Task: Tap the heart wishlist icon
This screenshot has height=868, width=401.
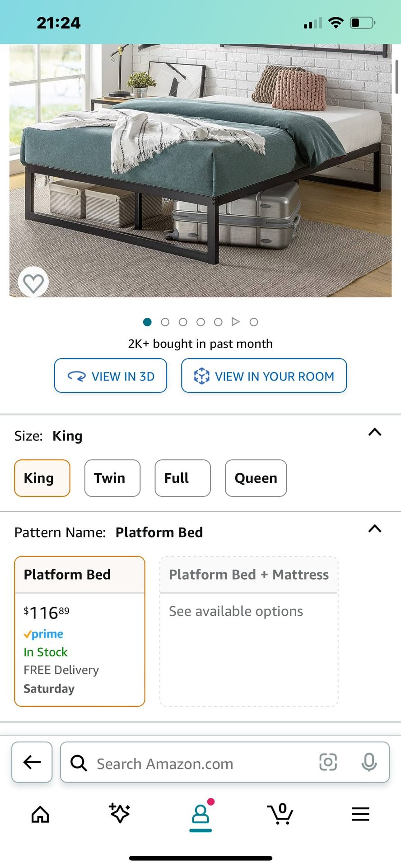Action: [33, 283]
